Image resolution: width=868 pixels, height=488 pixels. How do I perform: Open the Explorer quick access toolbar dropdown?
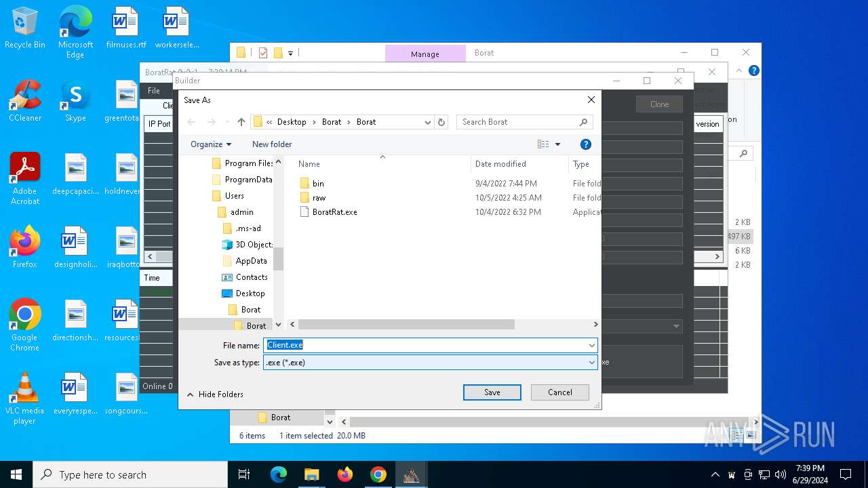click(x=290, y=53)
